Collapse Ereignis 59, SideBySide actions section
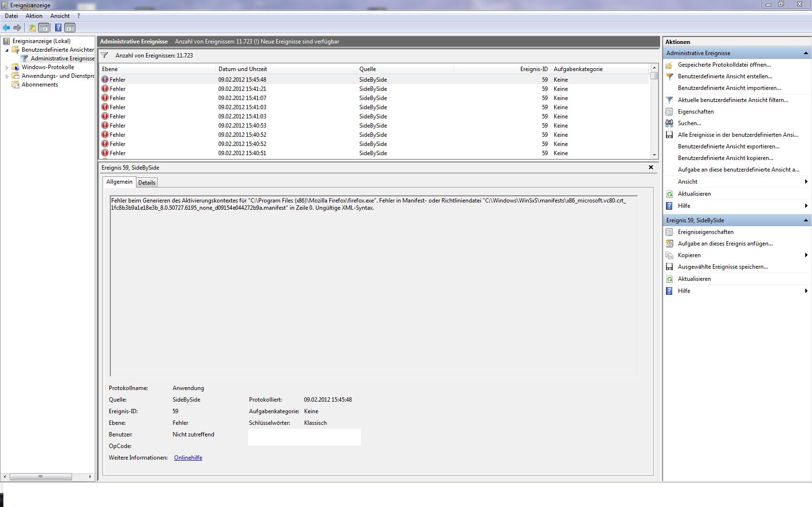This screenshot has width=812, height=507. pos(805,220)
